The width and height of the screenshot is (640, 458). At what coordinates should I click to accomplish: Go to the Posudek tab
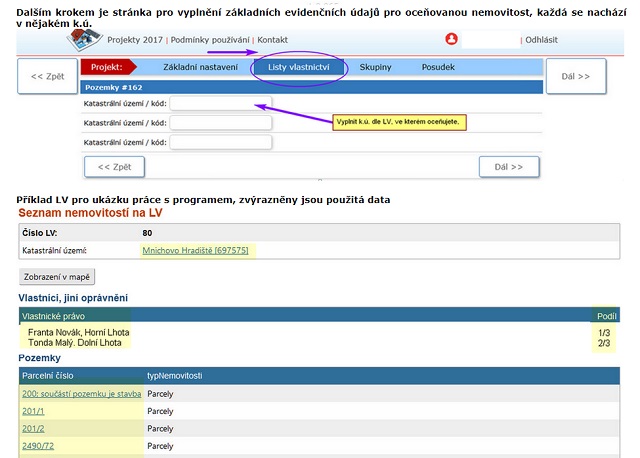438,67
